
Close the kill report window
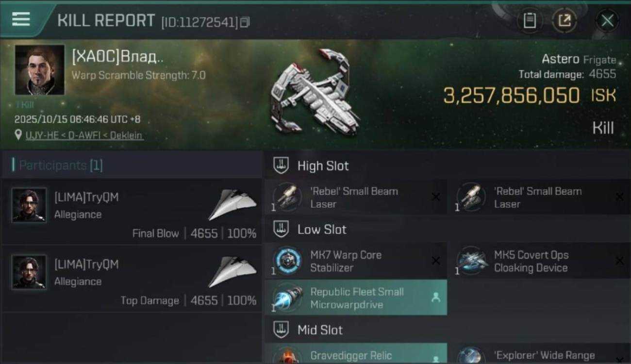(607, 20)
